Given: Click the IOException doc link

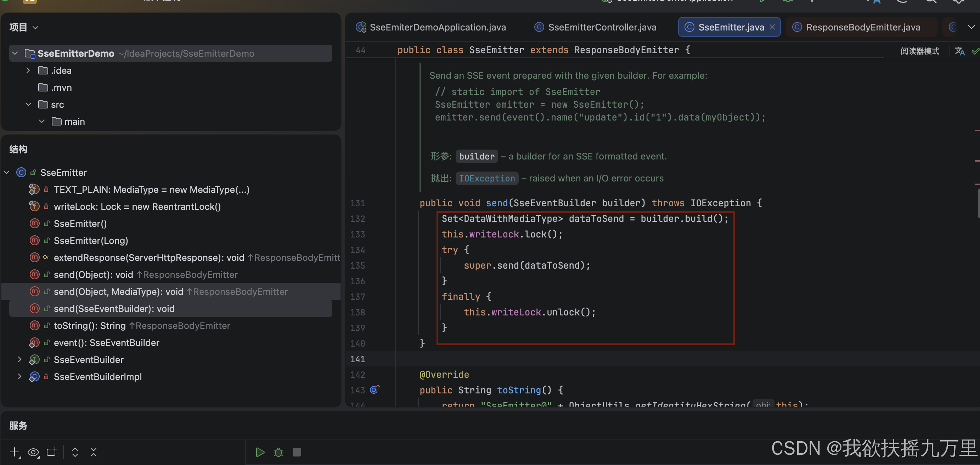Looking at the screenshot, I should tap(486, 179).
